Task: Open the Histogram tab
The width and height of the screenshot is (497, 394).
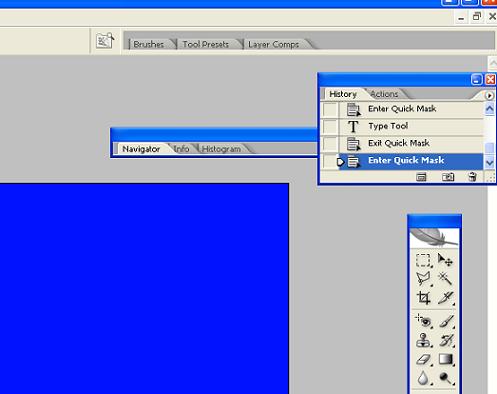Action: (221, 149)
